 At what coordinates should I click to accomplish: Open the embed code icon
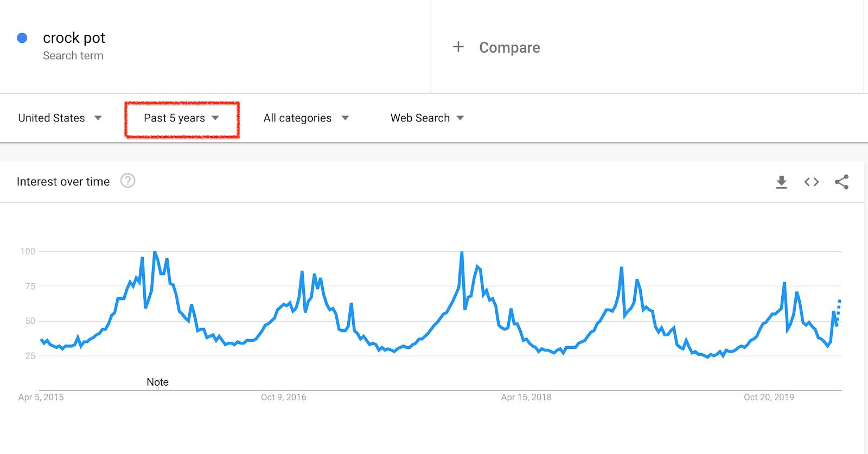[x=812, y=182]
